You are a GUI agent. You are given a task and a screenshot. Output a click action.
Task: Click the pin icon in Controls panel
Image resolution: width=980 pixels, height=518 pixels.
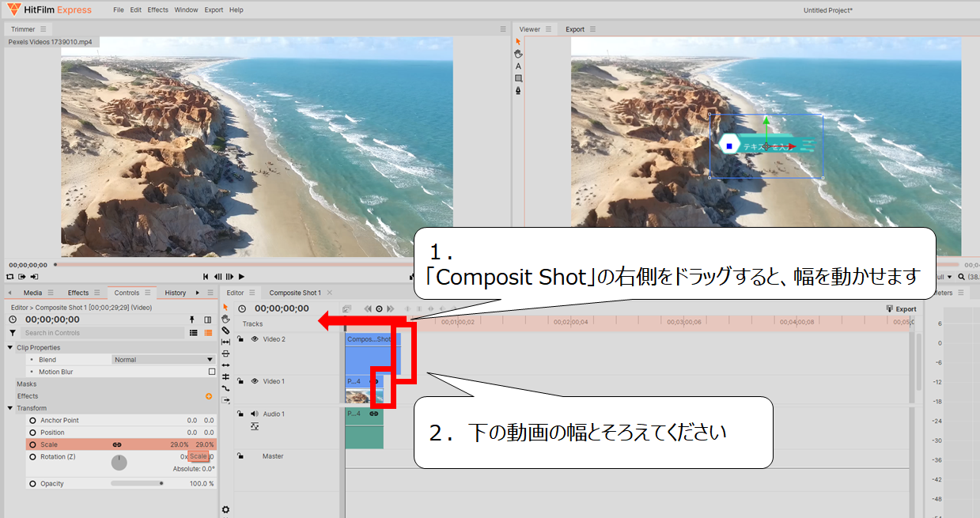pyautogui.click(x=191, y=319)
